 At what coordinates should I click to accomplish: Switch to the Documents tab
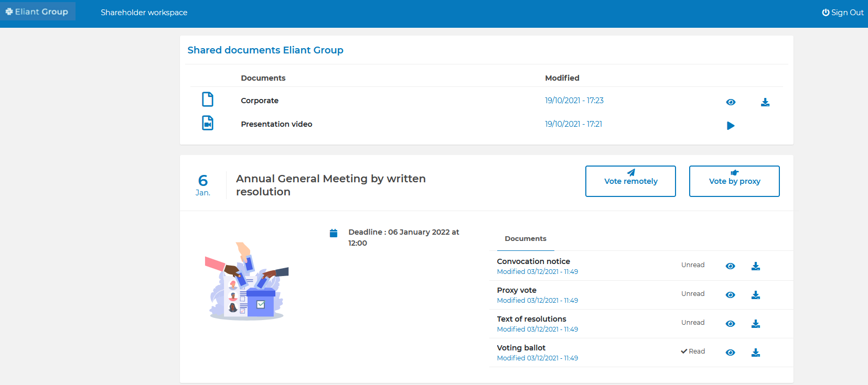click(x=526, y=239)
